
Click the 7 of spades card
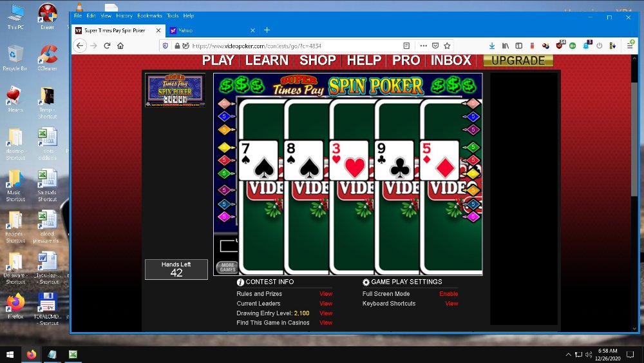[x=258, y=161]
